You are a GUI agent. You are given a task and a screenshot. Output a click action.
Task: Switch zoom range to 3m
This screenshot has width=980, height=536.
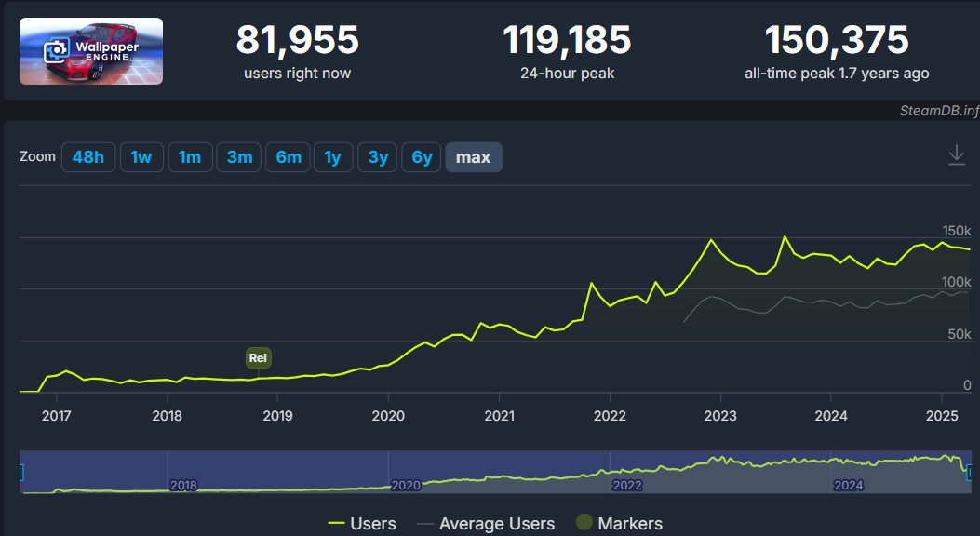(x=239, y=157)
